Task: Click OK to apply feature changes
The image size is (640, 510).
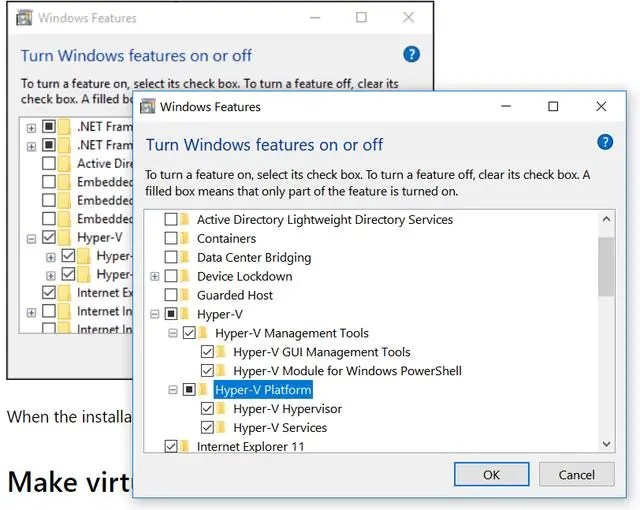Action: coord(491,475)
